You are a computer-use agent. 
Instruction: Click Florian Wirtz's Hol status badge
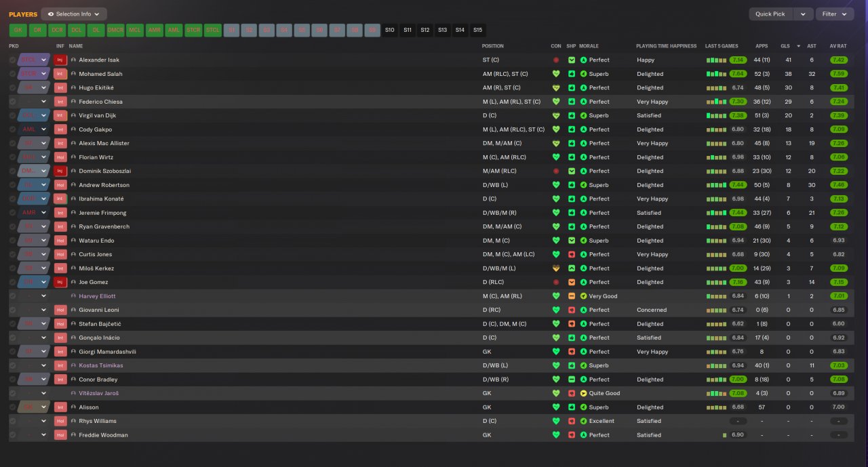click(x=60, y=157)
